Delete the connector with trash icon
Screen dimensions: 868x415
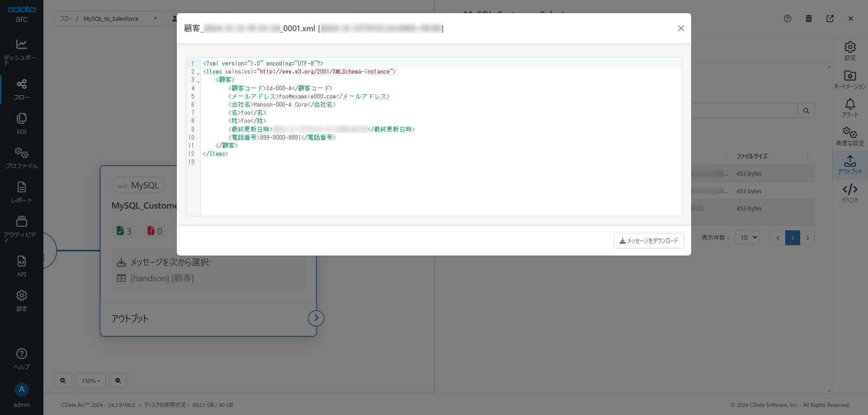[809, 19]
